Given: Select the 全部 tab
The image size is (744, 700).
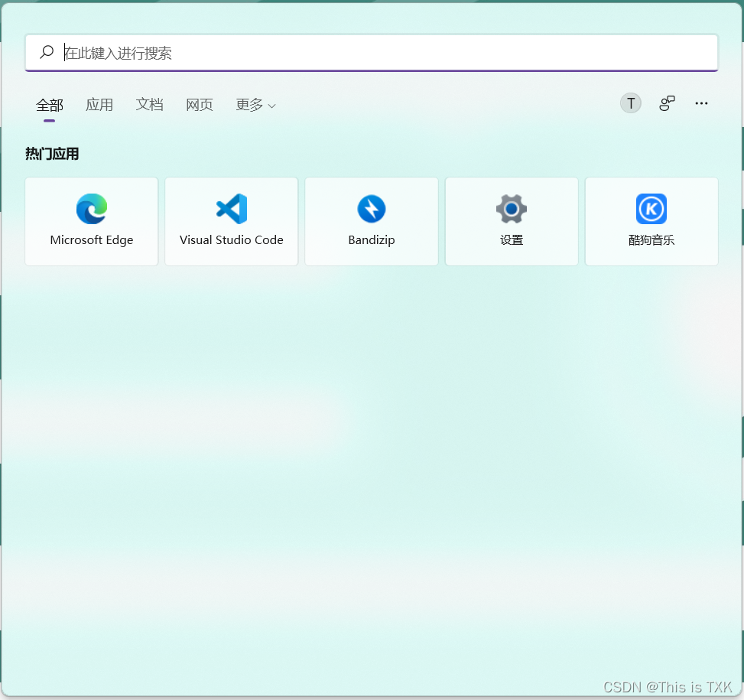Looking at the screenshot, I should click(x=50, y=105).
